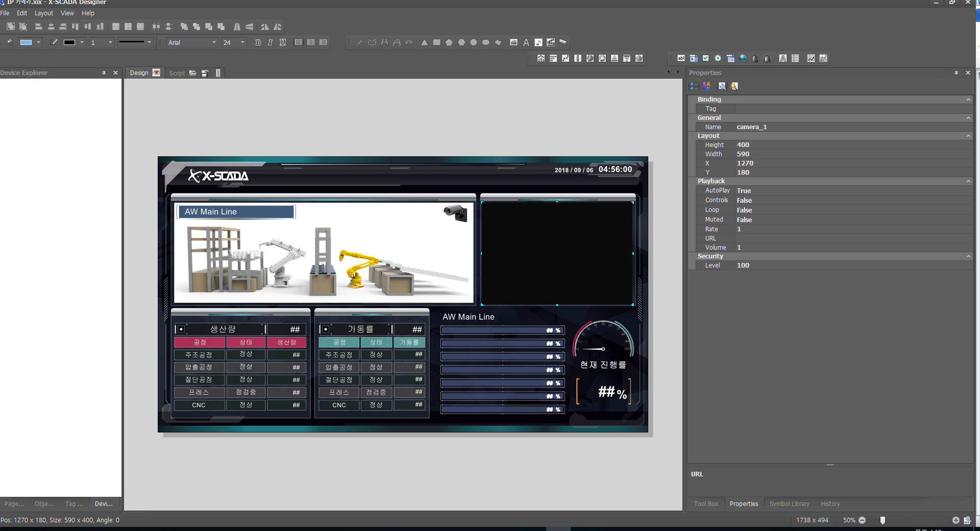Insert a text box abl control
Viewport: 980px width, 531px height.
(x=681, y=58)
